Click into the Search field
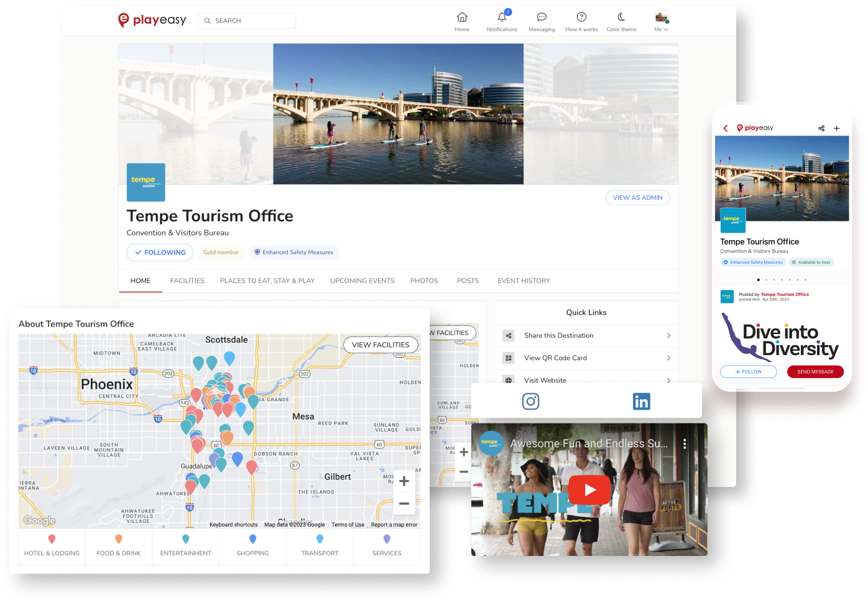868x602 pixels. click(x=247, y=21)
